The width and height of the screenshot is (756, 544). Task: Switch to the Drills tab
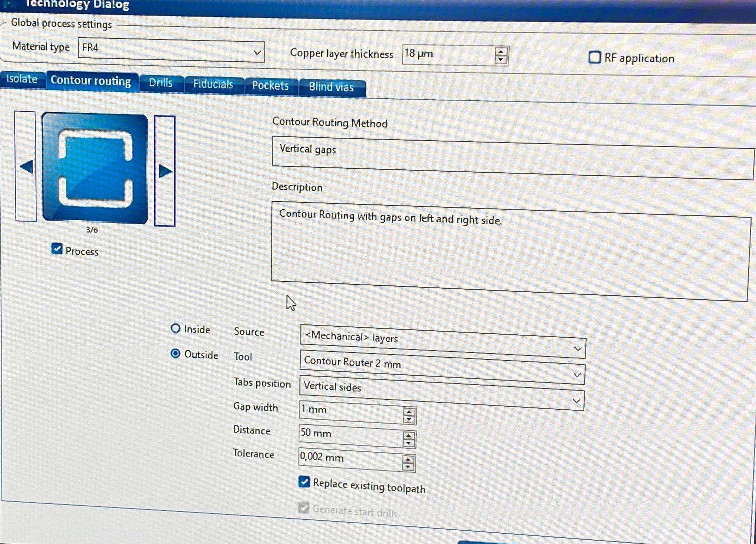[161, 83]
